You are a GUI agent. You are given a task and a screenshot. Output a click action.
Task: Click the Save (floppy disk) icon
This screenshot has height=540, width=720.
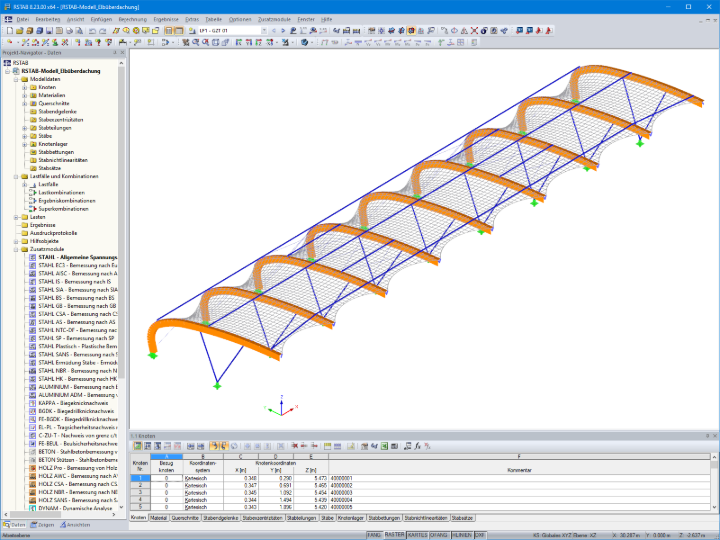point(49,31)
